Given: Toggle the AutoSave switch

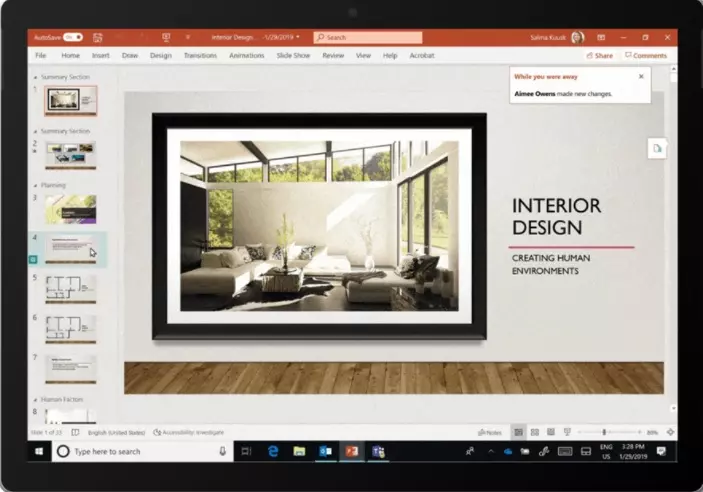Looking at the screenshot, I should coord(73,37).
